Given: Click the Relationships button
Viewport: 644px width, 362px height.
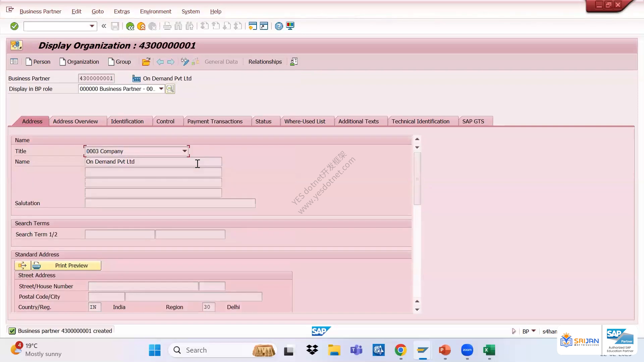Looking at the screenshot, I should (x=265, y=62).
